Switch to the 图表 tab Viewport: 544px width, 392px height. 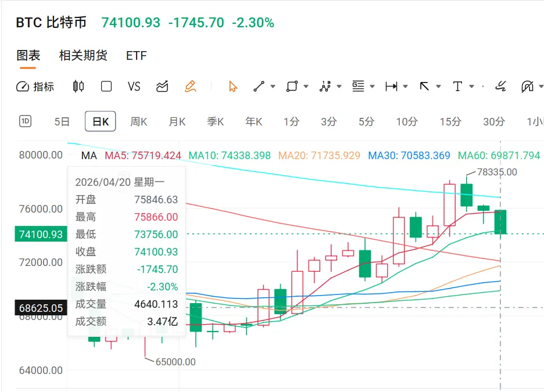pyautogui.click(x=28, y=55)
